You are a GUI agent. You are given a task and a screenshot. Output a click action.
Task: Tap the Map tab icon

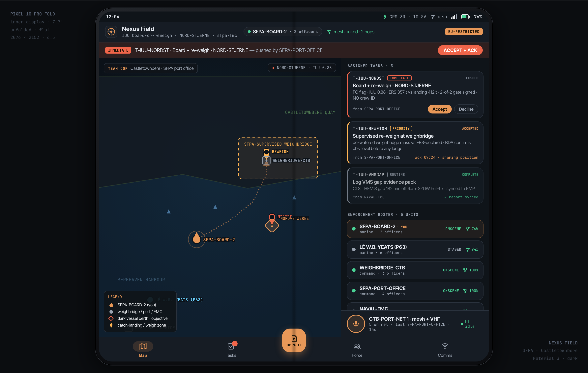143,346
